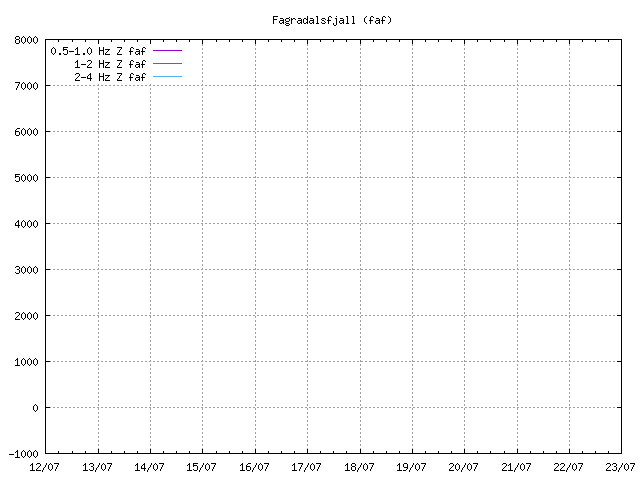This screenshot has width=640, height=480.
Task: Click the 18/07 date on the x-axis
Action: point(359,466)
